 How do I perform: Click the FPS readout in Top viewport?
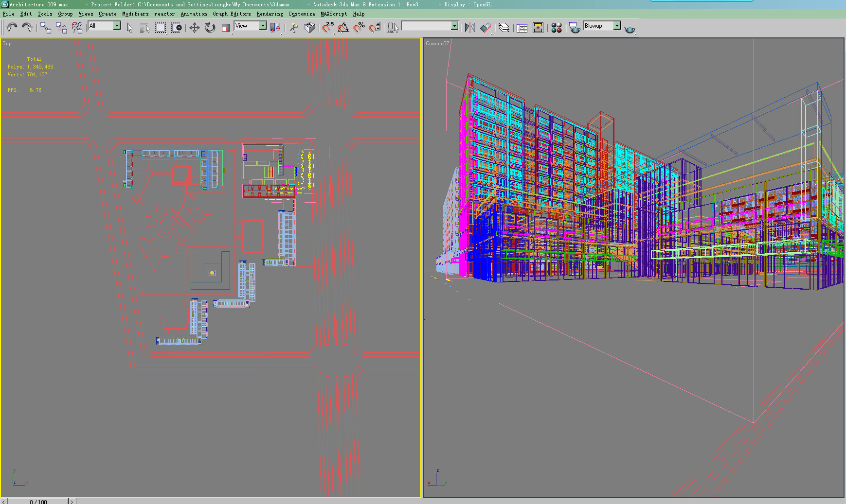tap(24, 90)
